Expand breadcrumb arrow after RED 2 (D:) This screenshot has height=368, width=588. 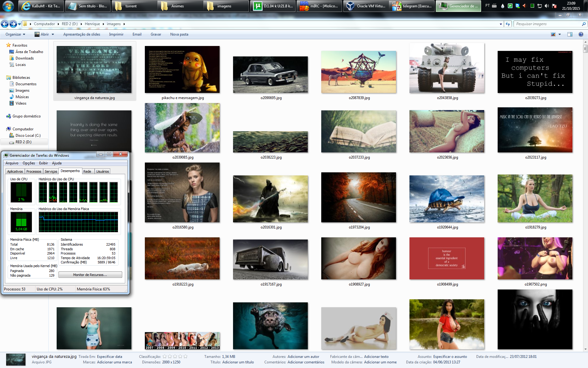pyautogui.click(x=81, y=24)
